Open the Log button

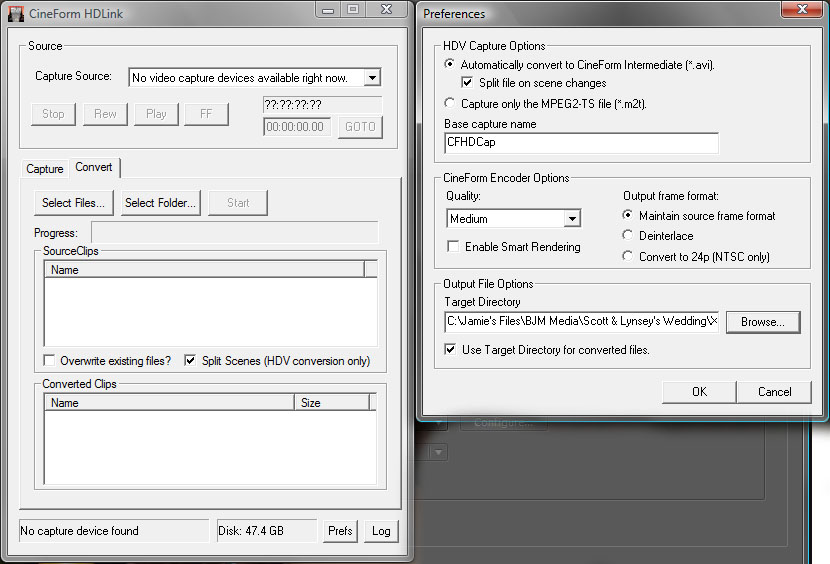click(x=381, y=531)
